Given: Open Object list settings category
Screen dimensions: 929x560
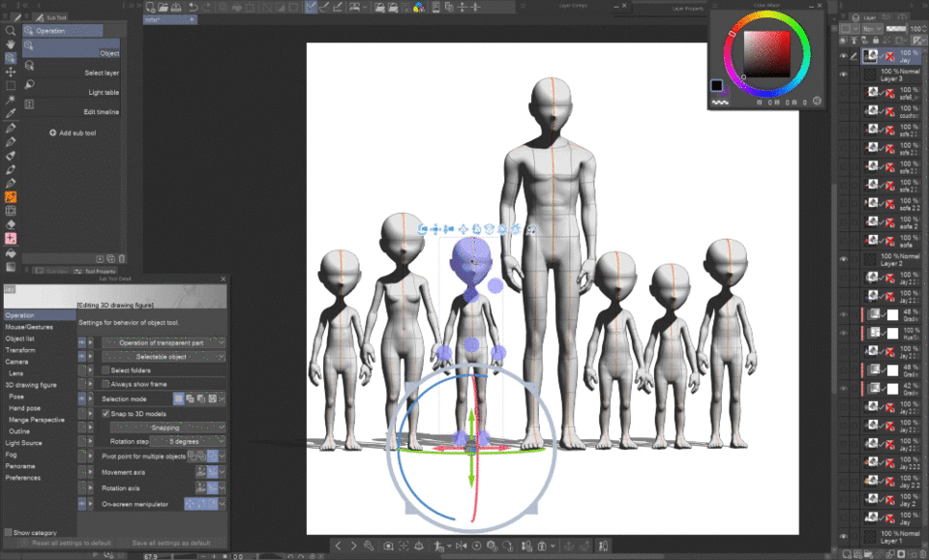Looking at the screenshot, I should pyautogui.click(x=20, y=339).
